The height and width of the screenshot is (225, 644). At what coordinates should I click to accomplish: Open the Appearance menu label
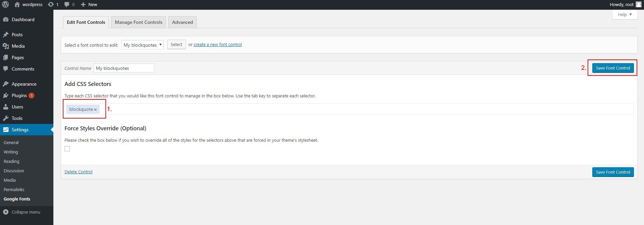coord(24,84)
